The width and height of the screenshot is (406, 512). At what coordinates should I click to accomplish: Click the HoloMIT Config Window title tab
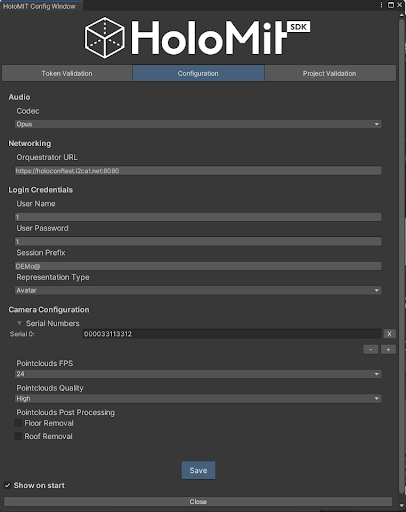40,6
